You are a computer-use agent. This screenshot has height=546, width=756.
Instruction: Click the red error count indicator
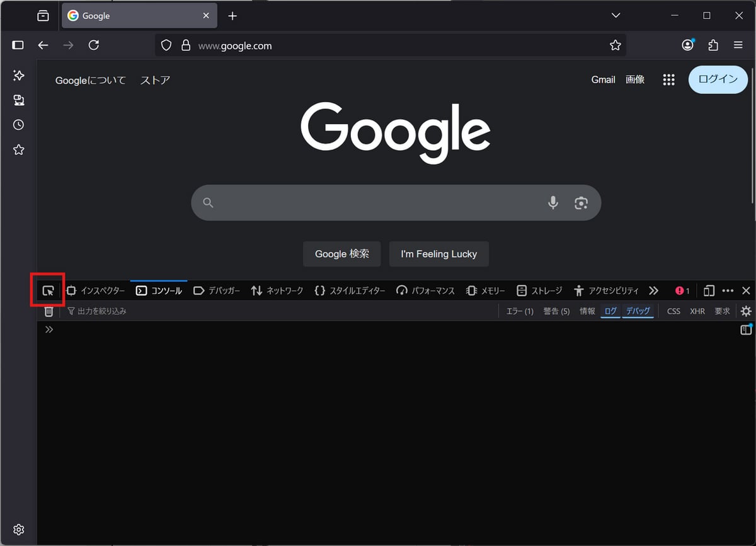coord(682,291)
